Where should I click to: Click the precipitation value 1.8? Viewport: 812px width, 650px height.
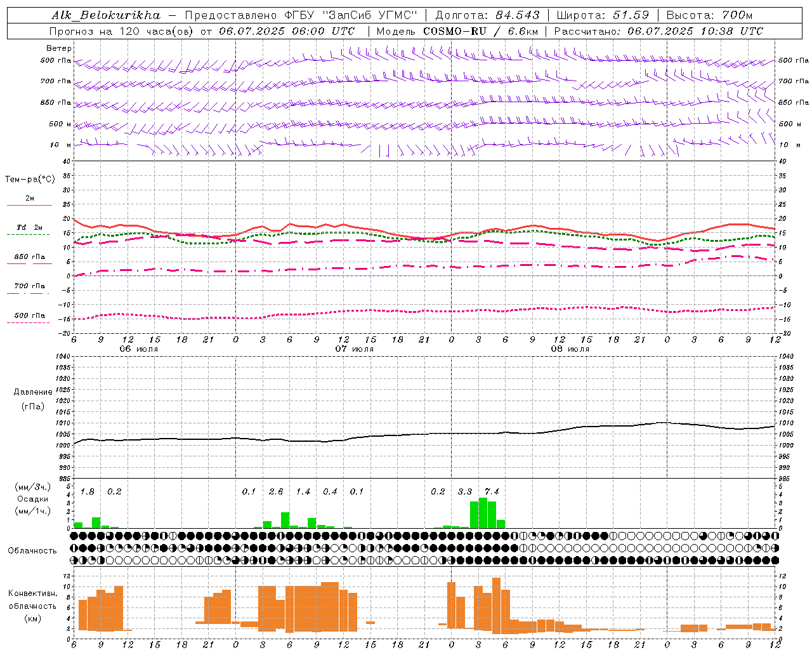(88, 492)
